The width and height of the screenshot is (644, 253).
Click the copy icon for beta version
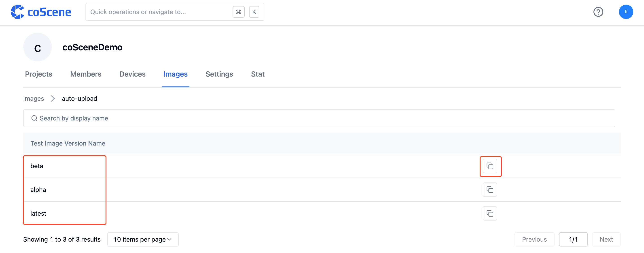coord(489,166)
